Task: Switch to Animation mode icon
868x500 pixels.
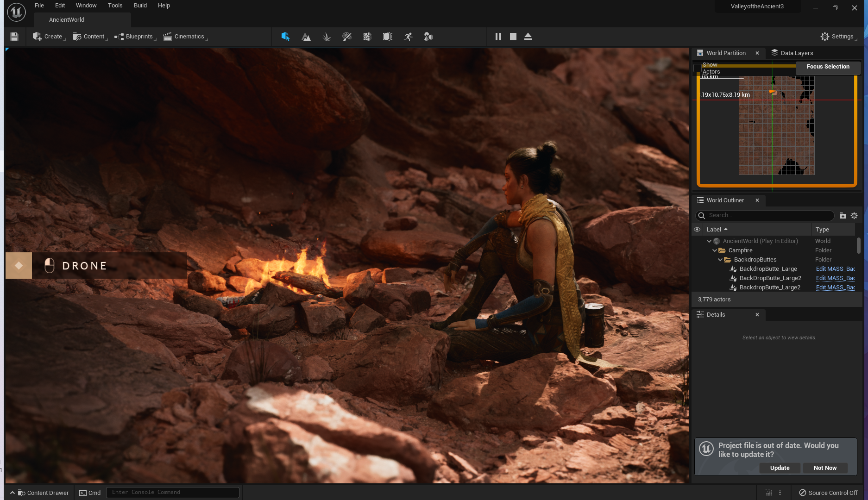Action: pyautogui.click(x=408, y=37)
